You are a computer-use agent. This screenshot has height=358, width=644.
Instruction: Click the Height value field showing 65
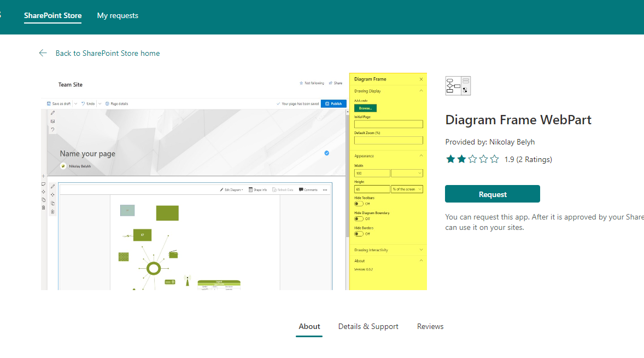click(x=372, y=189)
